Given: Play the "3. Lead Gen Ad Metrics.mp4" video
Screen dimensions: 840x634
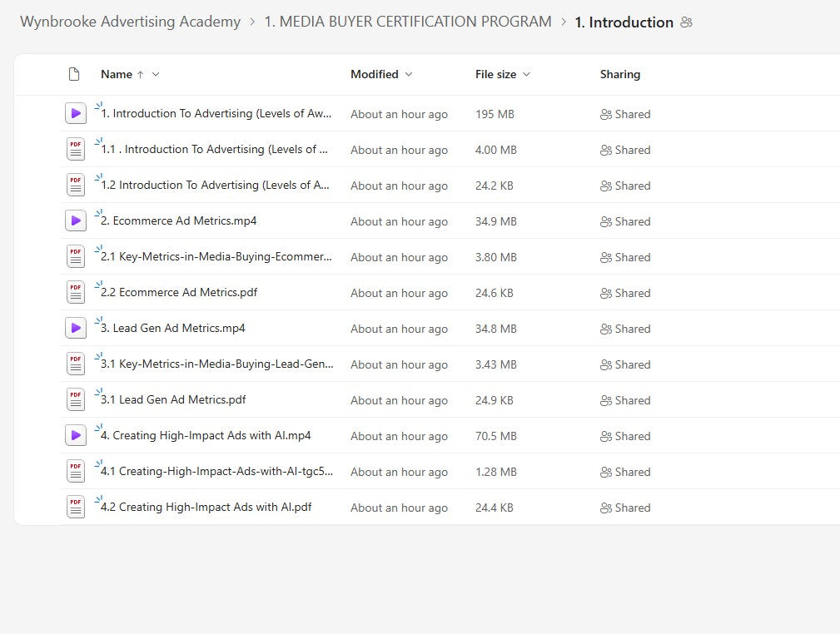Looking at the screenshot, I should coord(75,328).
